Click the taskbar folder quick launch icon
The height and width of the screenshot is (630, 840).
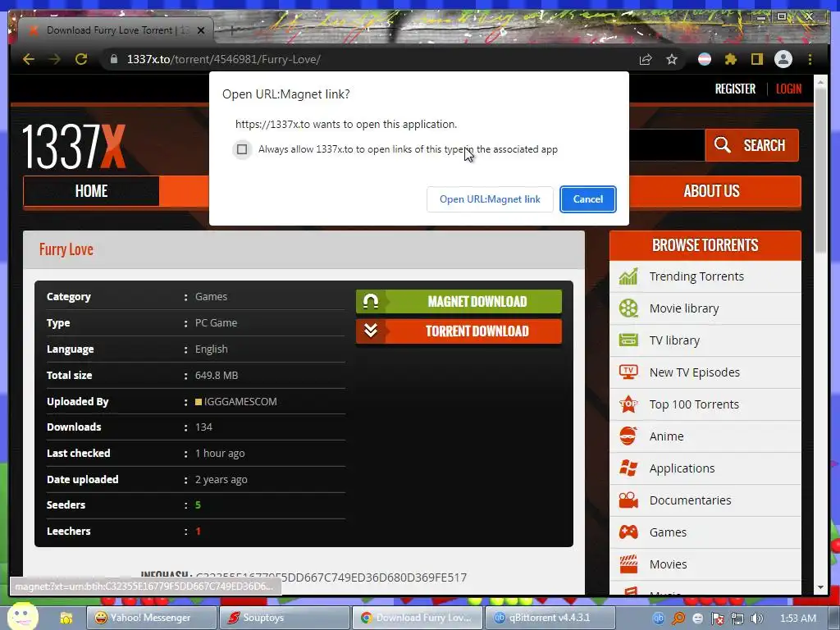66,619
